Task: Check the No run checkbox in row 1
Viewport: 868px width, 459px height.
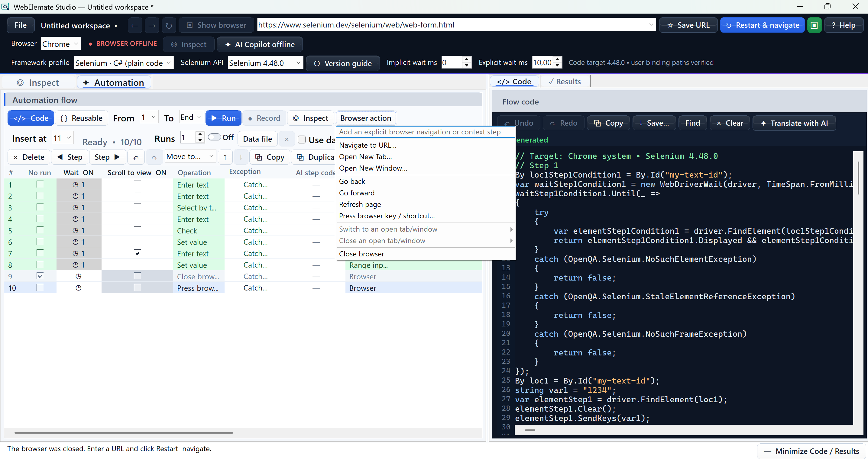Action: (x=40, y=184)
